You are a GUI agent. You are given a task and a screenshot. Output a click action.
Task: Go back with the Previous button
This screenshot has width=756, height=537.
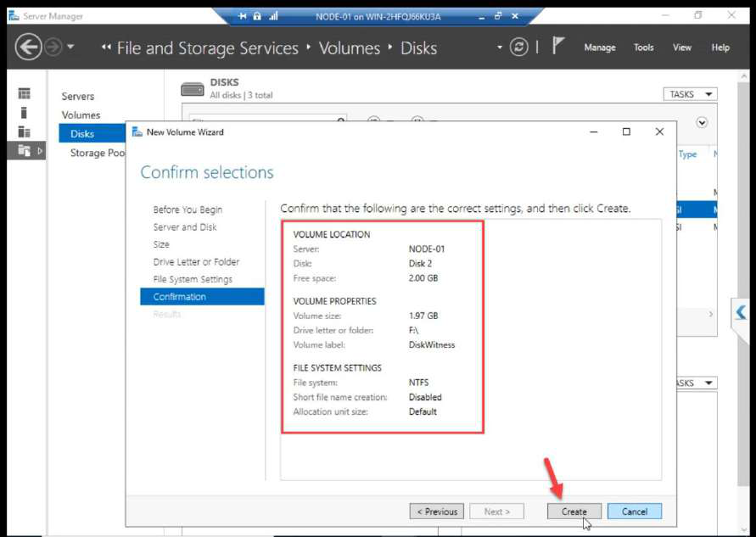coord(436,511)
